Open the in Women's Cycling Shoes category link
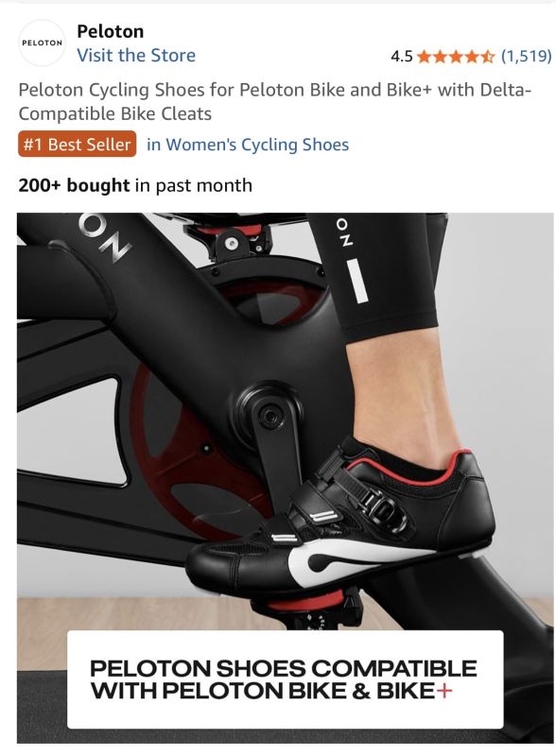This screenshot has height=756, width=556. coord(248,145)
